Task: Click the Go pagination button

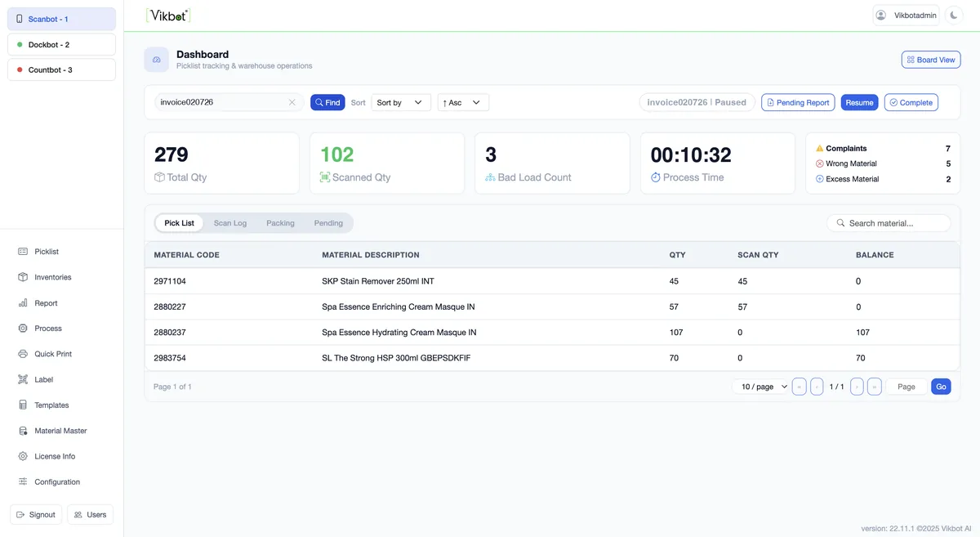Action: pyautogui.click(x=941, y=387)
